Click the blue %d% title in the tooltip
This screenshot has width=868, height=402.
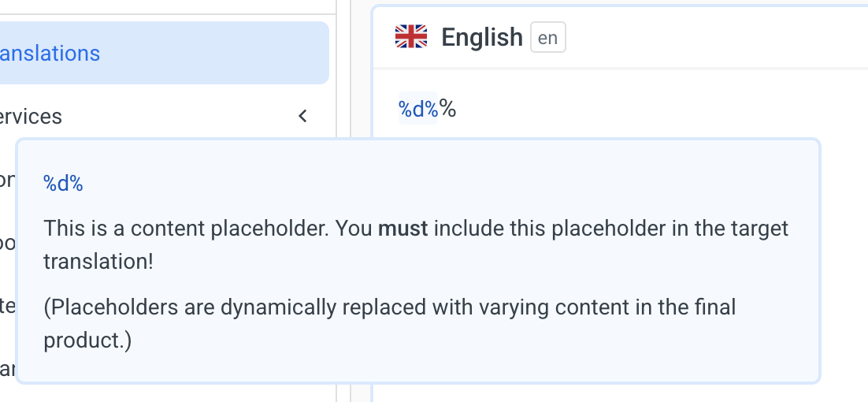click(63, 184)
